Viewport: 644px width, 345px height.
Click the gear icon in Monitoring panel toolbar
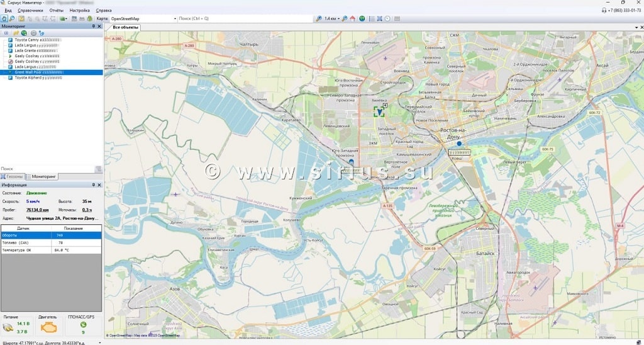tap(33, 33)
